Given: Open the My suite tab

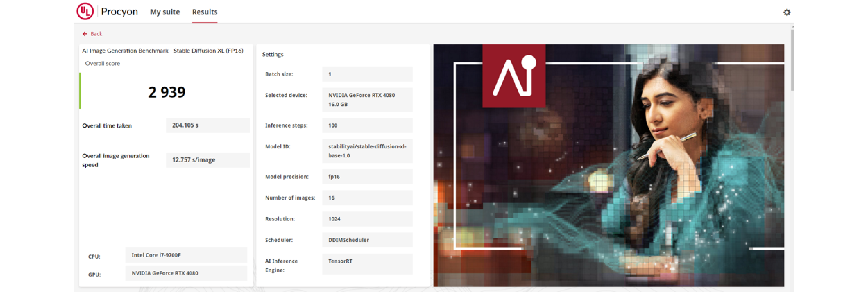Looking at the screenshot, I should point(165,12).
